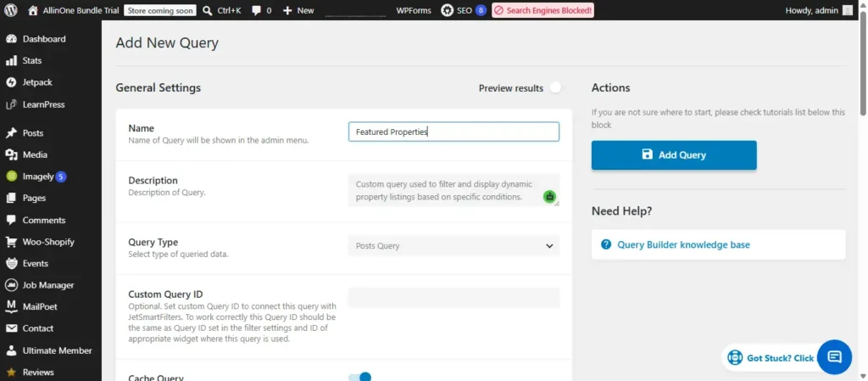The image size is (868, 381).
Task: Click the plus icon next to New
Action: click(287, 10)
